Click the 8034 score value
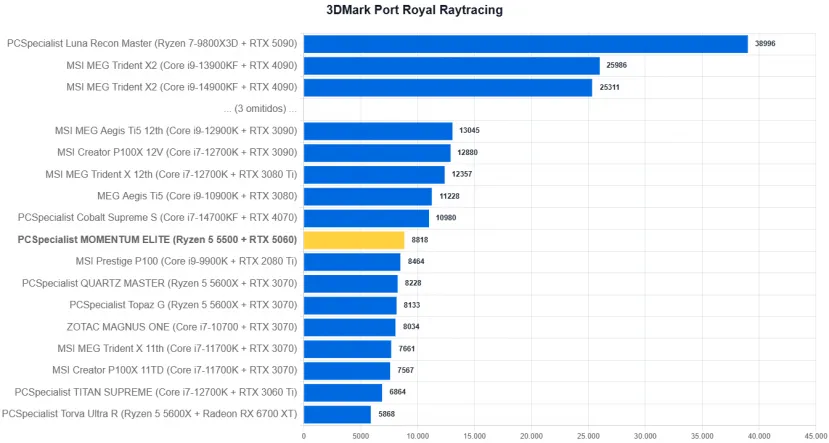Viewport: 829px width, 443px height. point(411,327)
